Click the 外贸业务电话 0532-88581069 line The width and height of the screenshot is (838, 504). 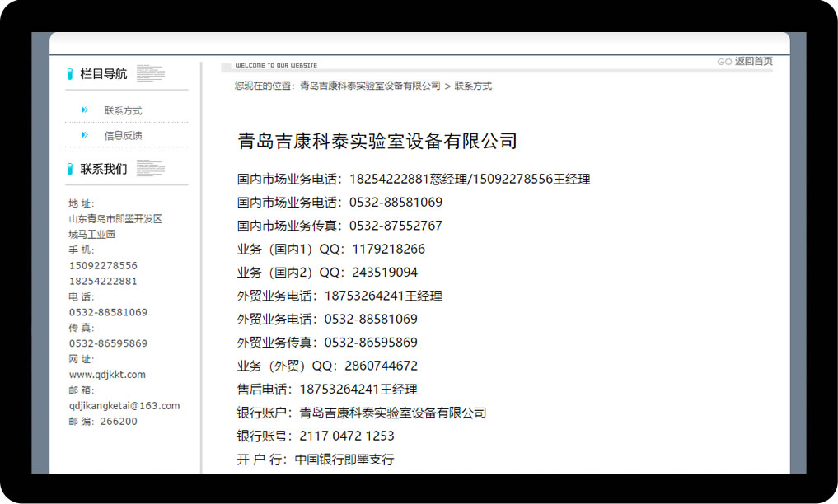click(327, 320)
